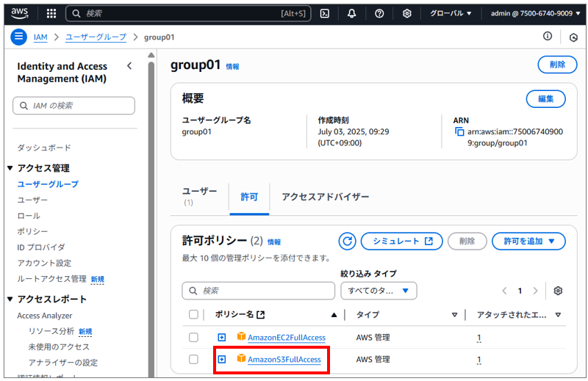Open ダッシュボード in the sidebar
588x381 pixels.
pyautogui.click(x=44, y=148)
